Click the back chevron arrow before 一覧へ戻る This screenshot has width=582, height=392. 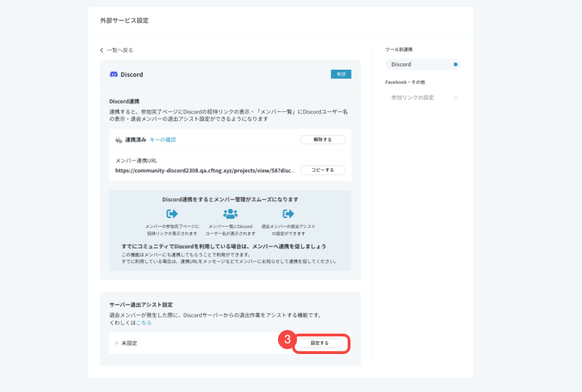click(x=102, y=51)
